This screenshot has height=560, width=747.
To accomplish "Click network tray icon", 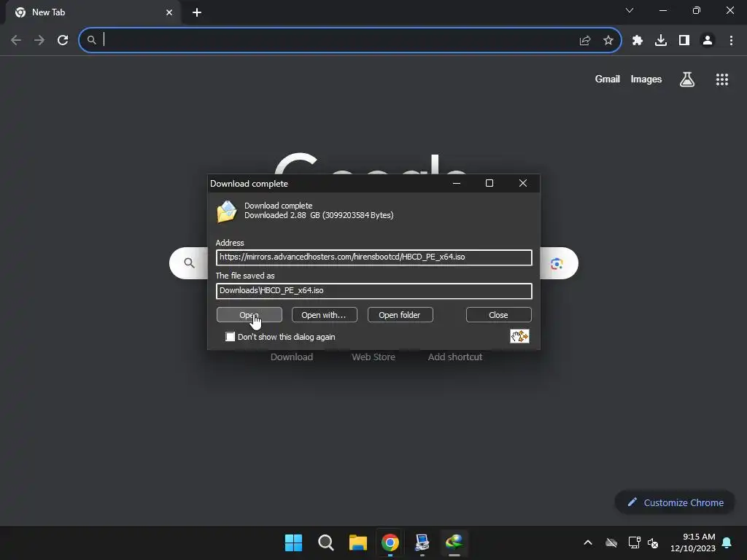I will 634,542.
